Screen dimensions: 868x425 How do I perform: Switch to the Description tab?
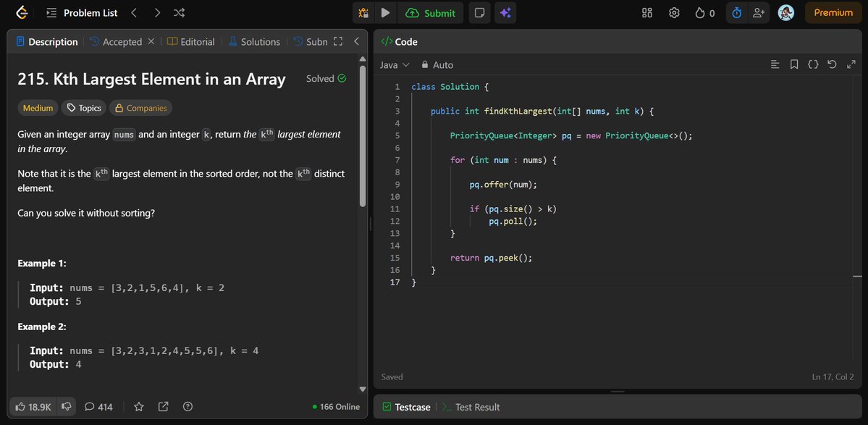(x=47, y=41)
